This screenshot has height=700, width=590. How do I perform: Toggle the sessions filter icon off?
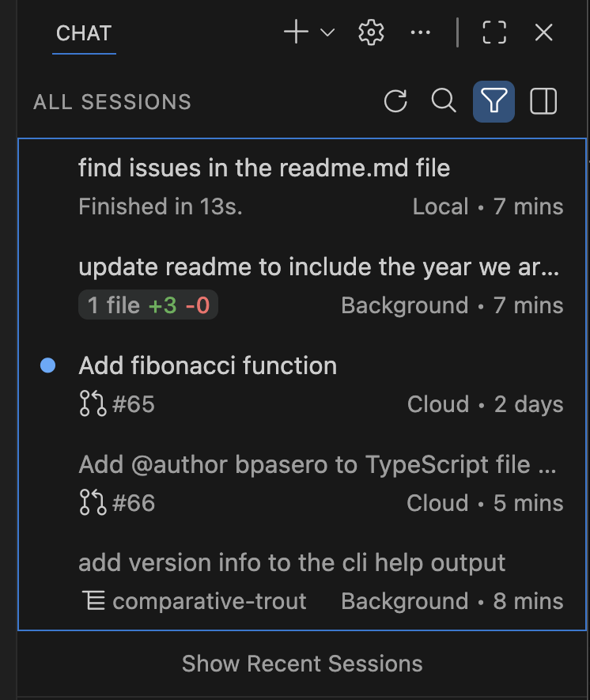click(x=494, y=101)
